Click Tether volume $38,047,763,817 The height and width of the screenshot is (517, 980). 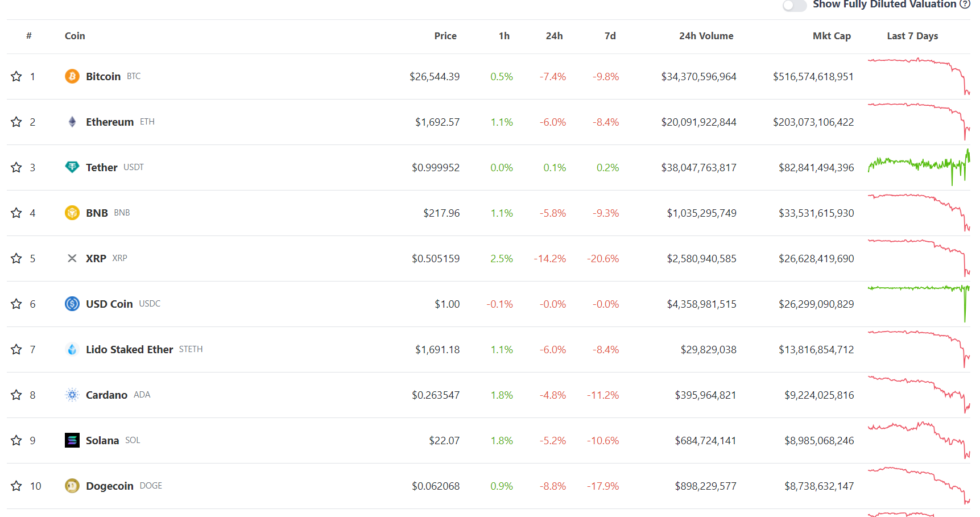[x=698, y=168]
